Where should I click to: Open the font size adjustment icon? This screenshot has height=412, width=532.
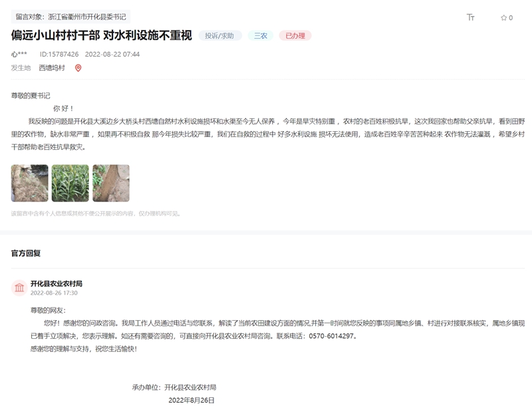471,17
